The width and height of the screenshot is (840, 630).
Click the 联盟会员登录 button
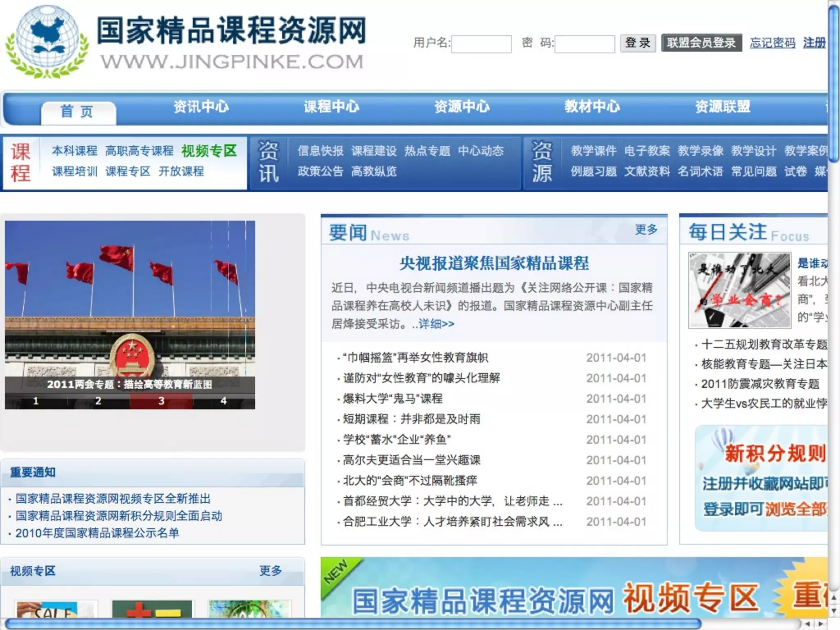tap(701, 43)
